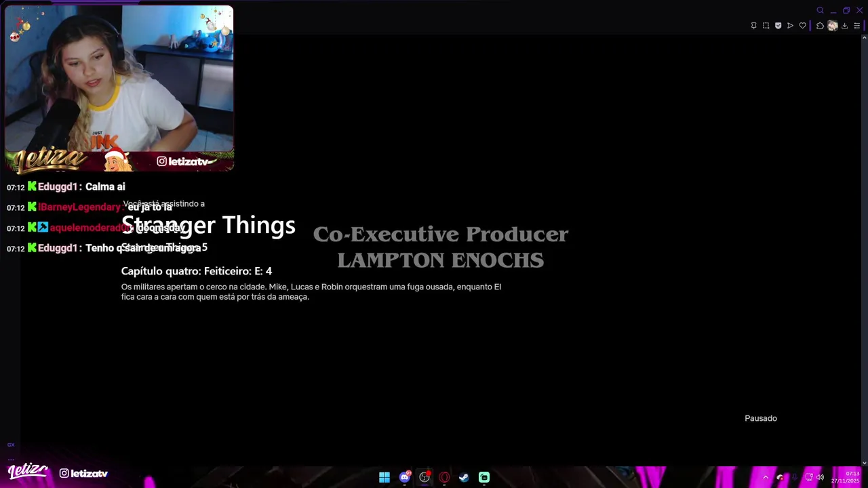Click the letizatv Instagram label at bottom left

(x=83, y=473)
